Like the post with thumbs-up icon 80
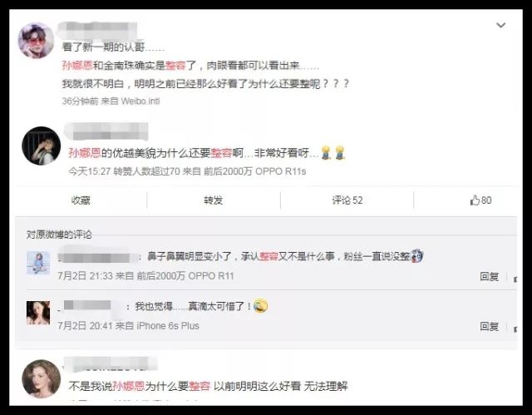 point(480,200)
